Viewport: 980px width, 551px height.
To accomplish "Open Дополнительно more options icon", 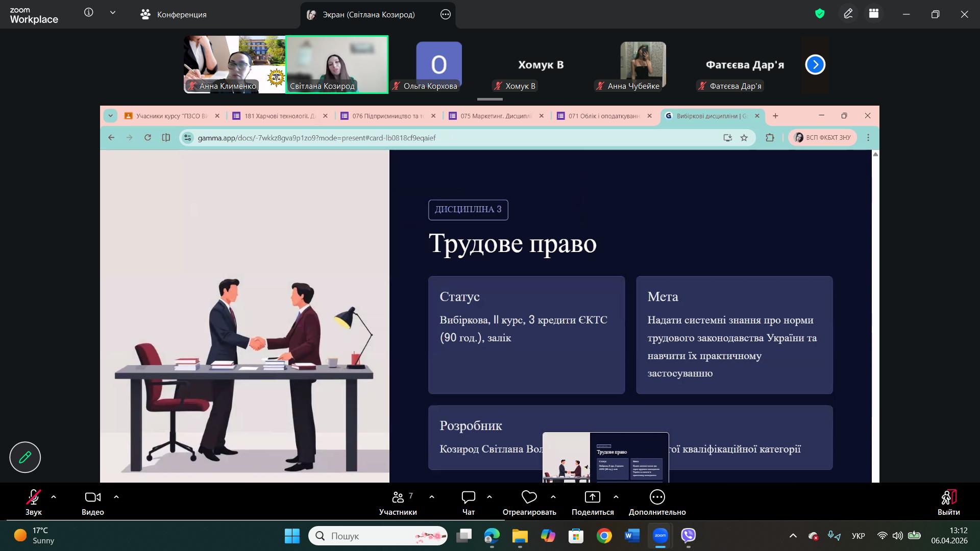I will click(657, 497).
